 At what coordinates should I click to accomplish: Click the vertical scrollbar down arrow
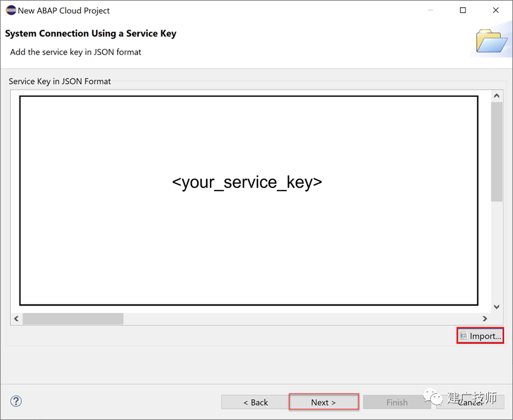point(496,307)
